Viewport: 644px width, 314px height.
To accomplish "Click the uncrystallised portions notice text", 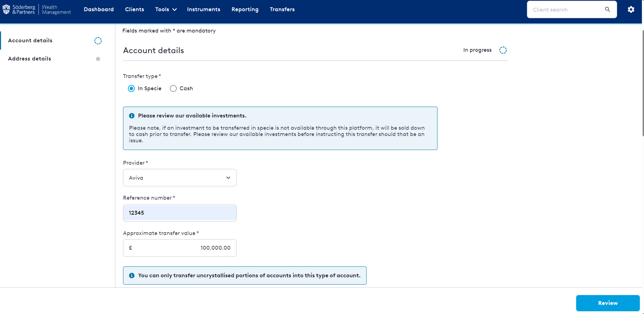I will point(249,276).
